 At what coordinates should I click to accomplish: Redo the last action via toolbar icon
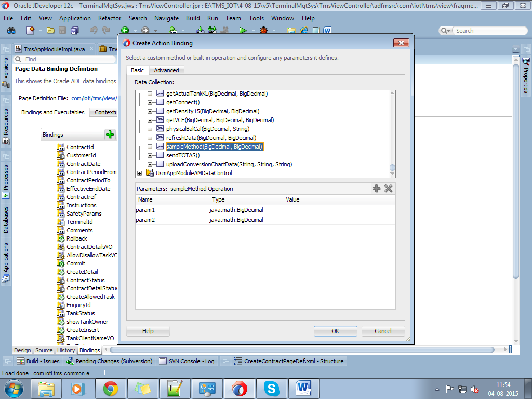coord(106,30)
